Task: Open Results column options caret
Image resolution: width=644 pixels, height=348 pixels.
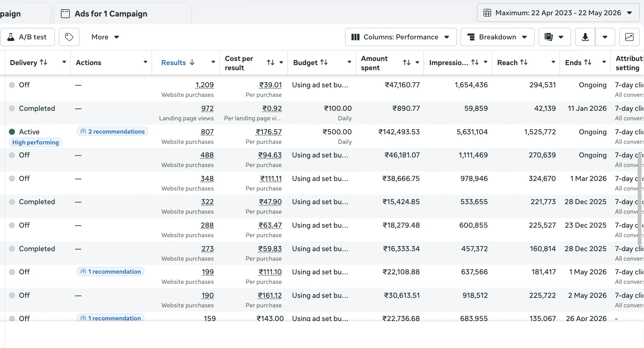Action: point(213,62)
